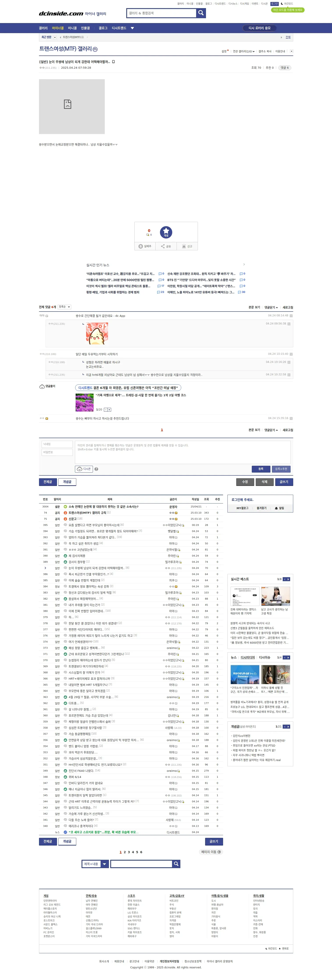Click 새로고침 above the comments

point(288,307)
